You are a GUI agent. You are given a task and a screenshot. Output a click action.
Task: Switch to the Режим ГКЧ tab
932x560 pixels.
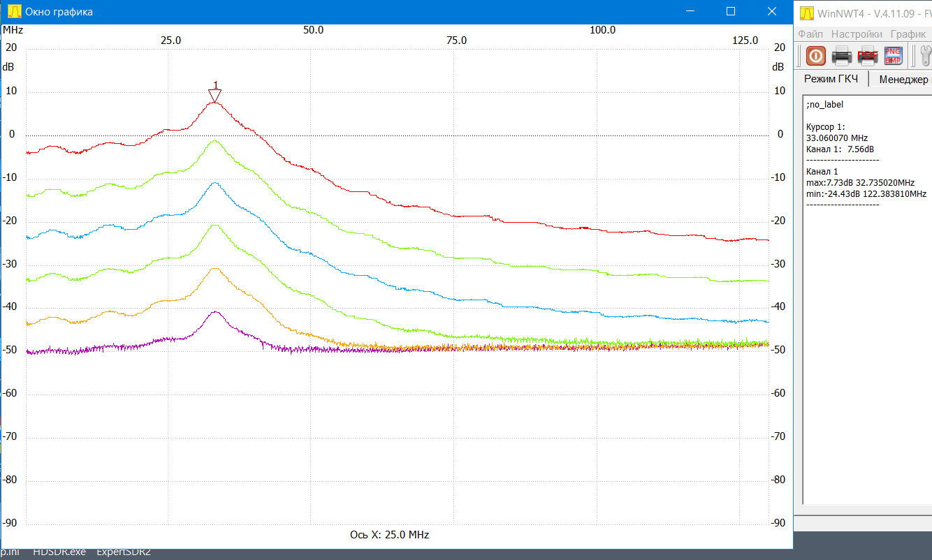click(x=831, y=79)
